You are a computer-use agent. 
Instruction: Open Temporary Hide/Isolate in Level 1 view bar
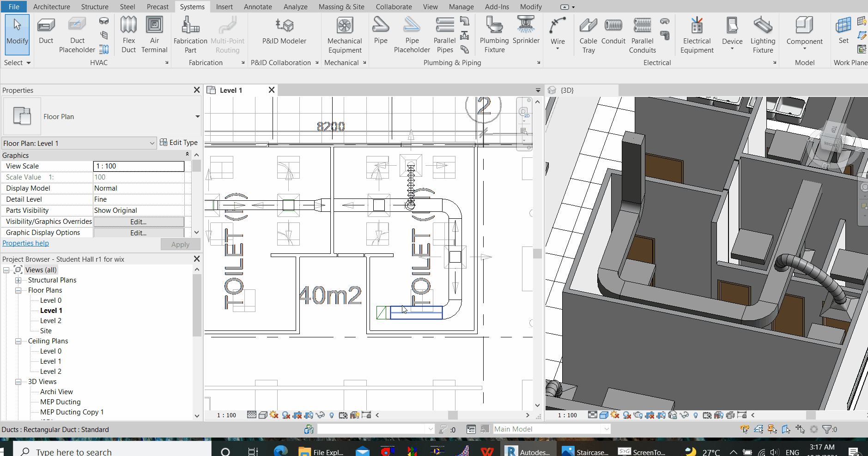[320, 415]
